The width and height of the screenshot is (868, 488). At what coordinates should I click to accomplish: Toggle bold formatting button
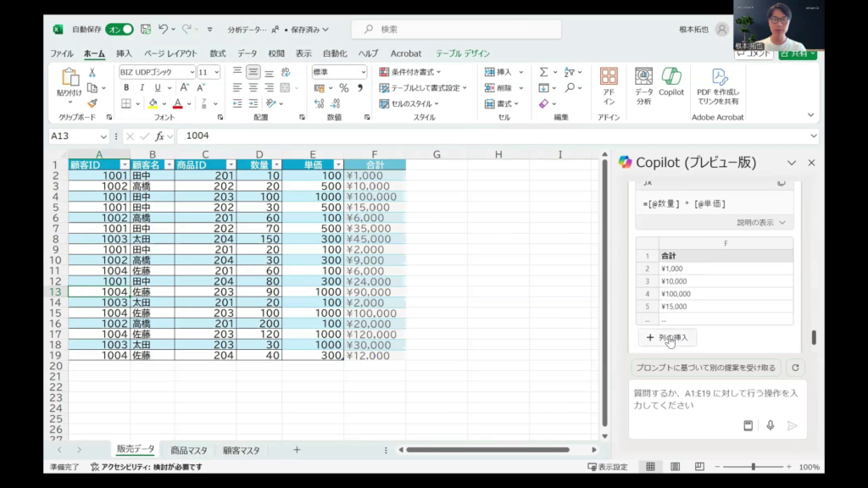pos(126,88)
